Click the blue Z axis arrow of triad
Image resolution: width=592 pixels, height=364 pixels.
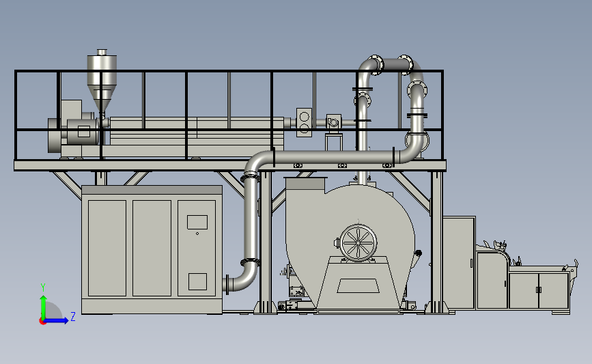(x=57, y=321)
